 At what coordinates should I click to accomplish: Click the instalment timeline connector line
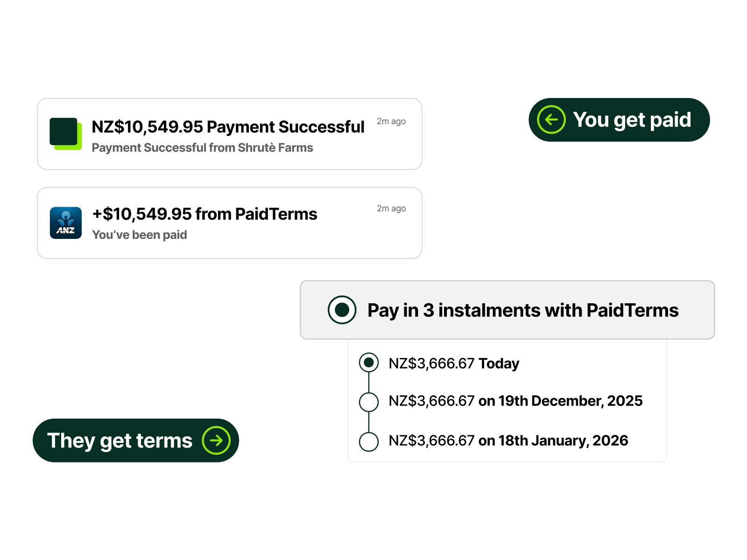click(369, 383)
